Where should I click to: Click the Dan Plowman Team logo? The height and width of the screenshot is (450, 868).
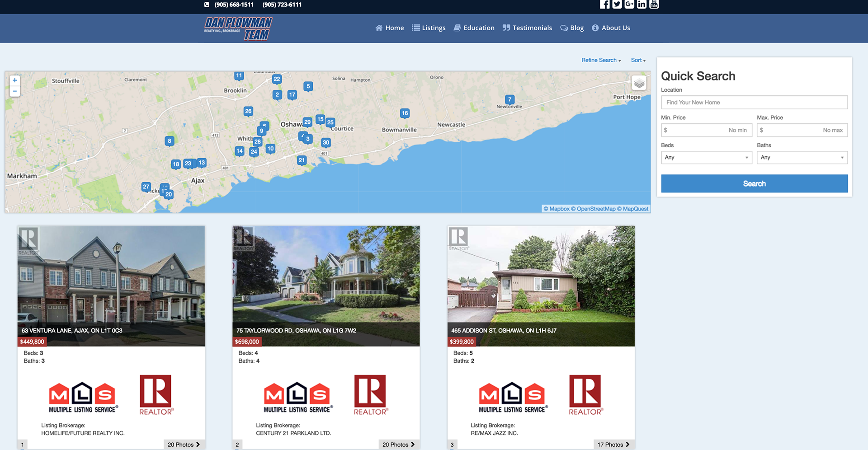tap(238, 28)
